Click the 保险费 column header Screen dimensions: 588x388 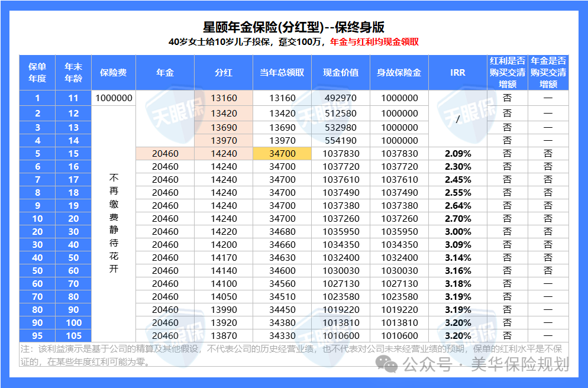(x=113, y=72)
